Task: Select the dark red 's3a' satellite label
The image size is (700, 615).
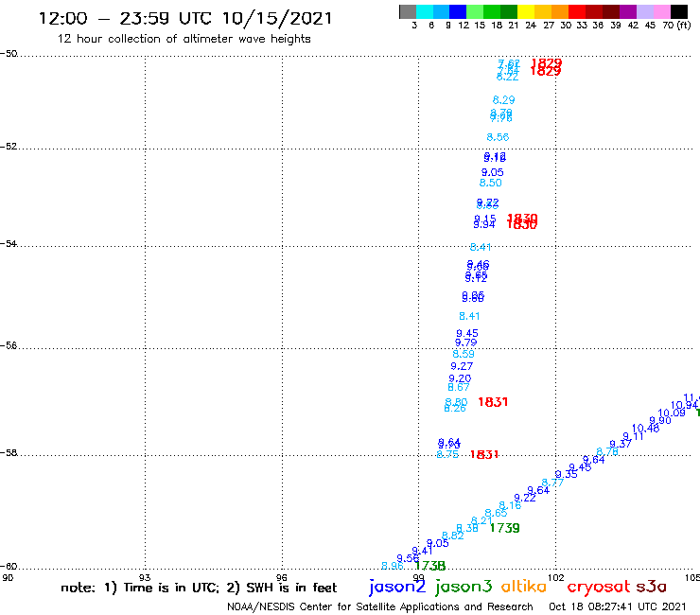Action: pos(651,587)
